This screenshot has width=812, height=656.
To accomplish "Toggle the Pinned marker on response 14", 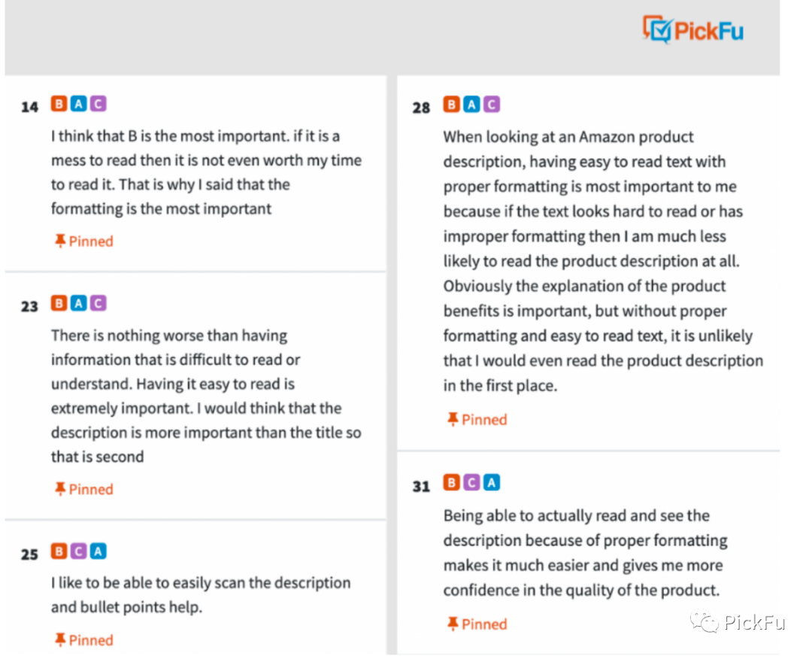I will tap(84, 241).
